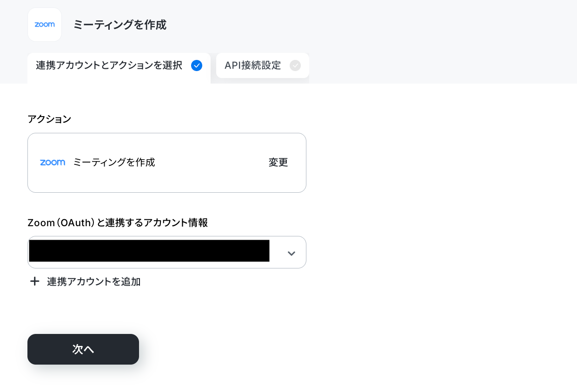Click the word Zoom in the OAuth label
This screenshot has height=392, width=577.
tap(41, 223)
